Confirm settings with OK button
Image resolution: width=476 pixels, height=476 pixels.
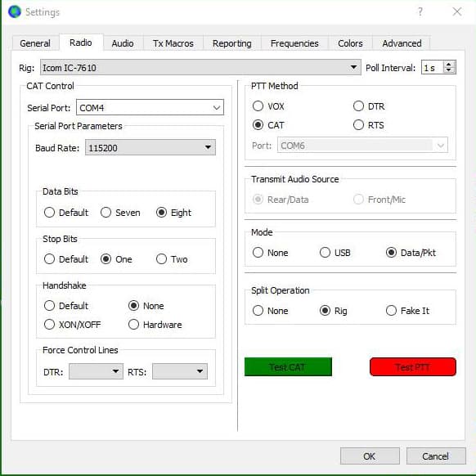(370, 456)
